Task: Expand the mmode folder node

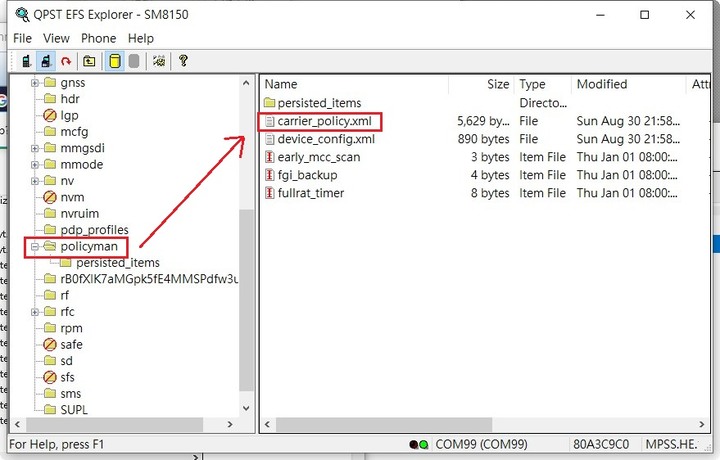Action: [x=35, y=165]
